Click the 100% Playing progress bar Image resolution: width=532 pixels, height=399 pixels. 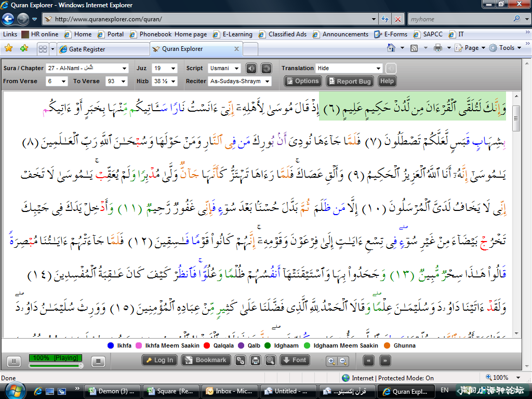(x=55, y=358)
